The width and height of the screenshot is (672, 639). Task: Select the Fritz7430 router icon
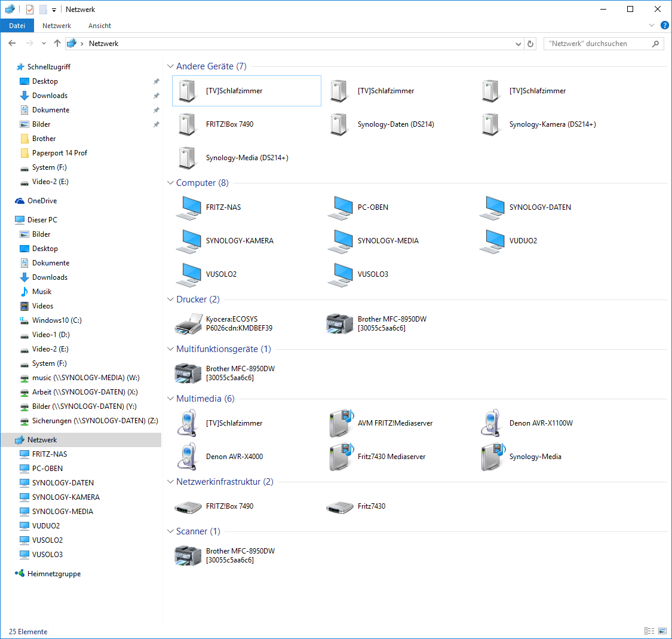(339, 507)
